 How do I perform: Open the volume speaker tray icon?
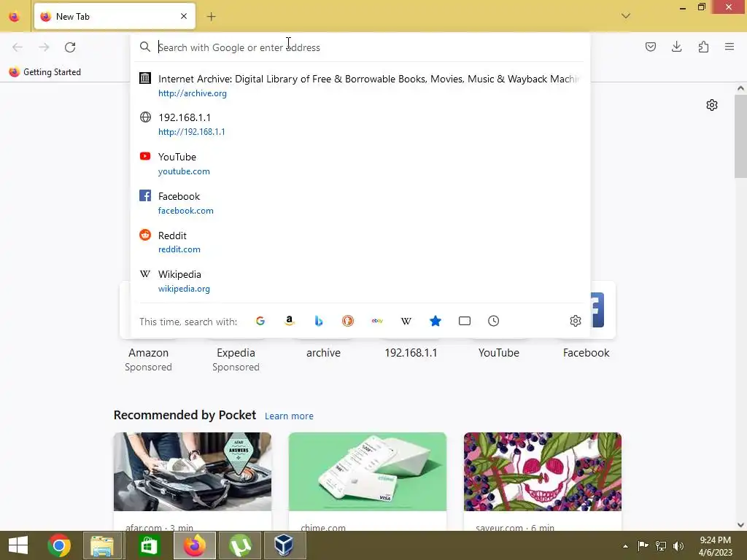(x=678, y=546)
